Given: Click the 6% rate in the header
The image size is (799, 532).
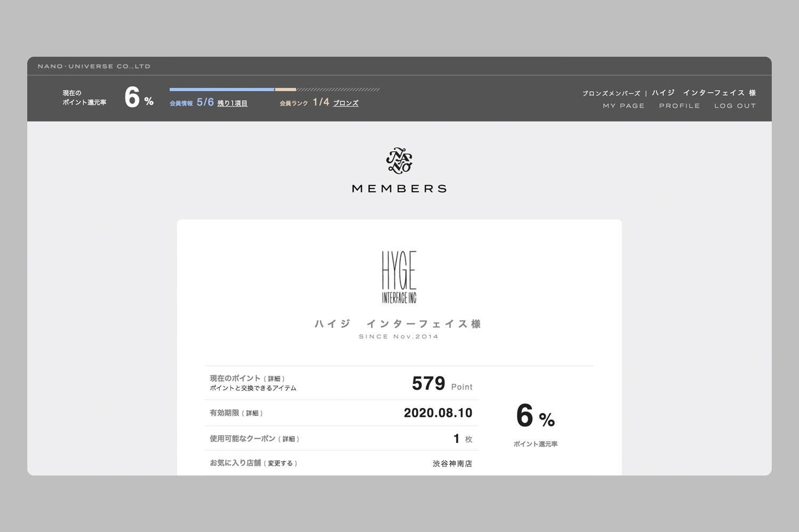Looking at the screenshot, I should pos(139,97).
